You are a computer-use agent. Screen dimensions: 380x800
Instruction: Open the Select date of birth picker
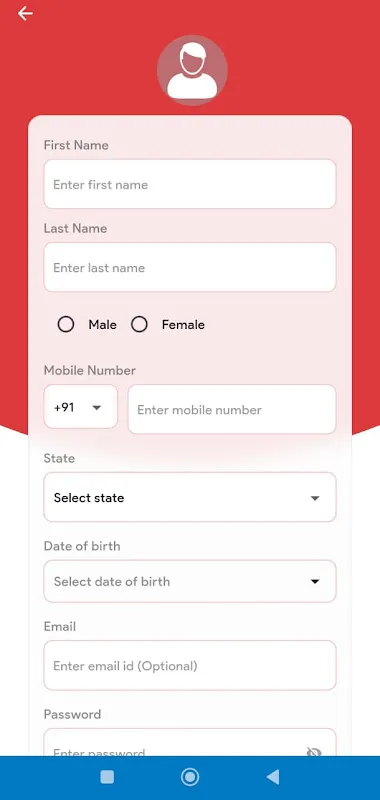pyautogui.click(x=190, y=581)
